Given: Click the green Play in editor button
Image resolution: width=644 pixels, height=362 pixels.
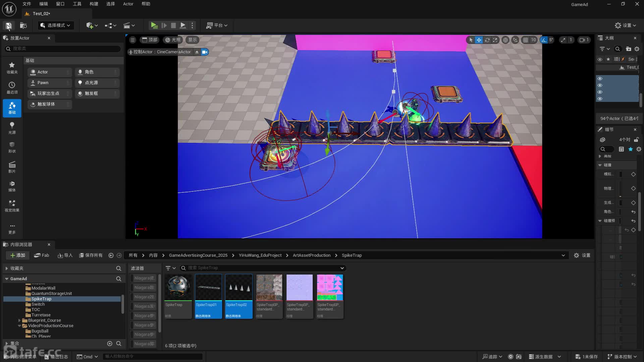Looking at the screenshot, I should [x=154, y=25].
